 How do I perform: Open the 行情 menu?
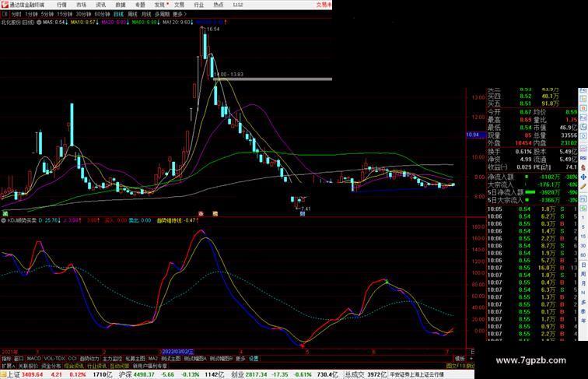pos(62,5)
